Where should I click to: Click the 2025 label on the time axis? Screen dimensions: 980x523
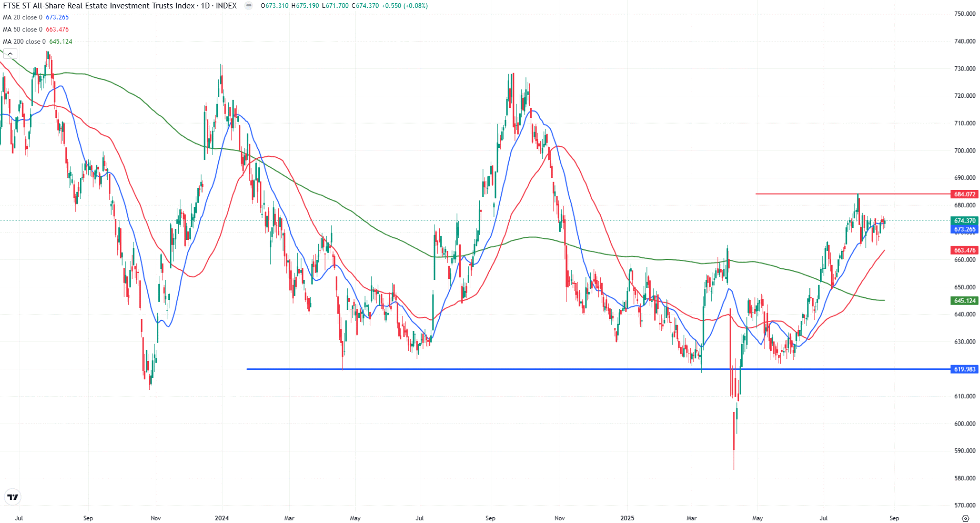coord(628,518)
